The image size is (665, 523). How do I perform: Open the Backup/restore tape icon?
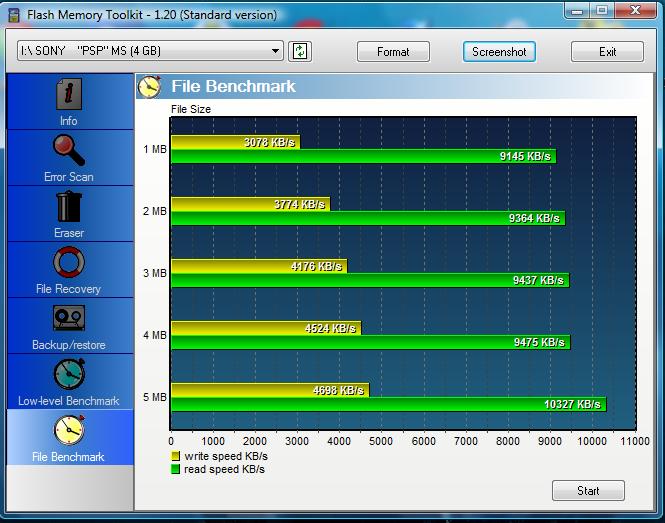click(68, 319)
